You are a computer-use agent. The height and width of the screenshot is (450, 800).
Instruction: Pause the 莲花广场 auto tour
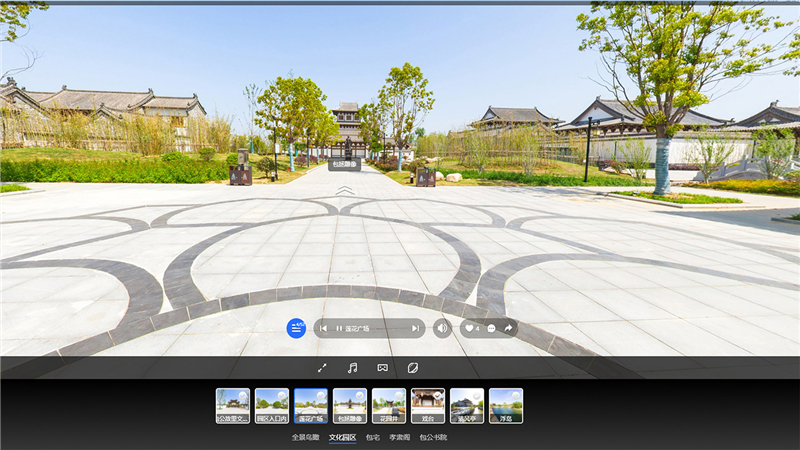pyautogui.click(x=339, y=328)
